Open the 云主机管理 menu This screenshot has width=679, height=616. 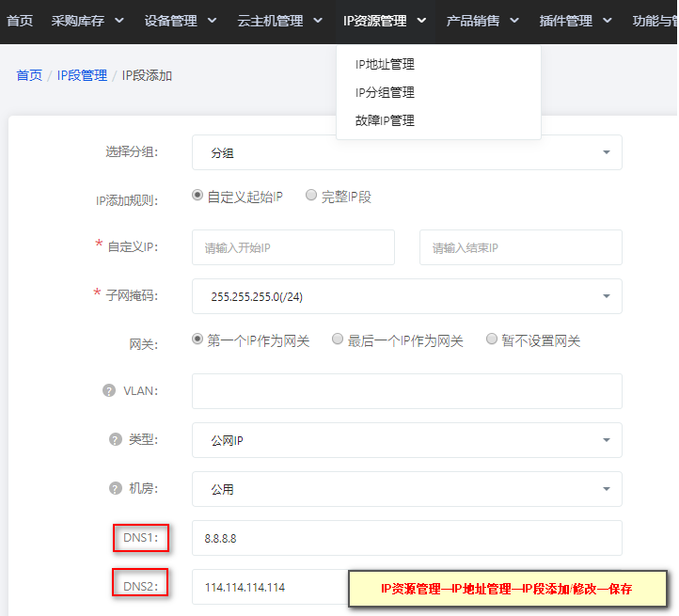(x=279, y=21)
